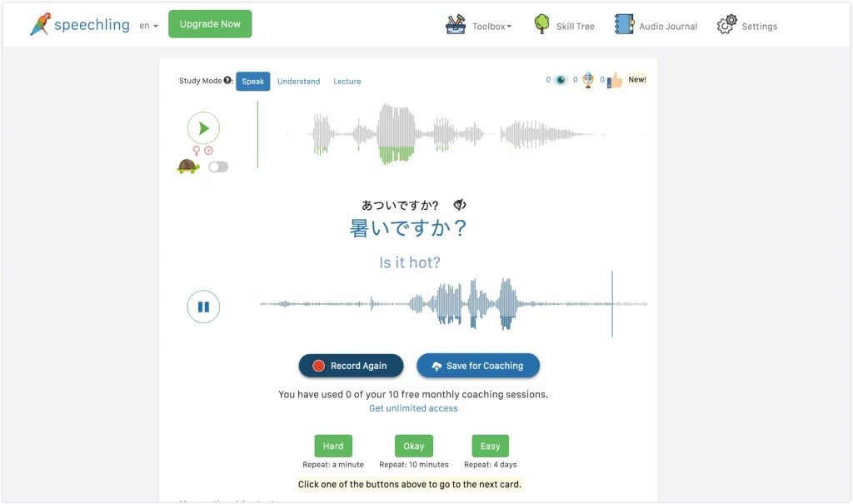Open Audio Journal page
The image size is (853, 504).
click(x=667, y=26)
